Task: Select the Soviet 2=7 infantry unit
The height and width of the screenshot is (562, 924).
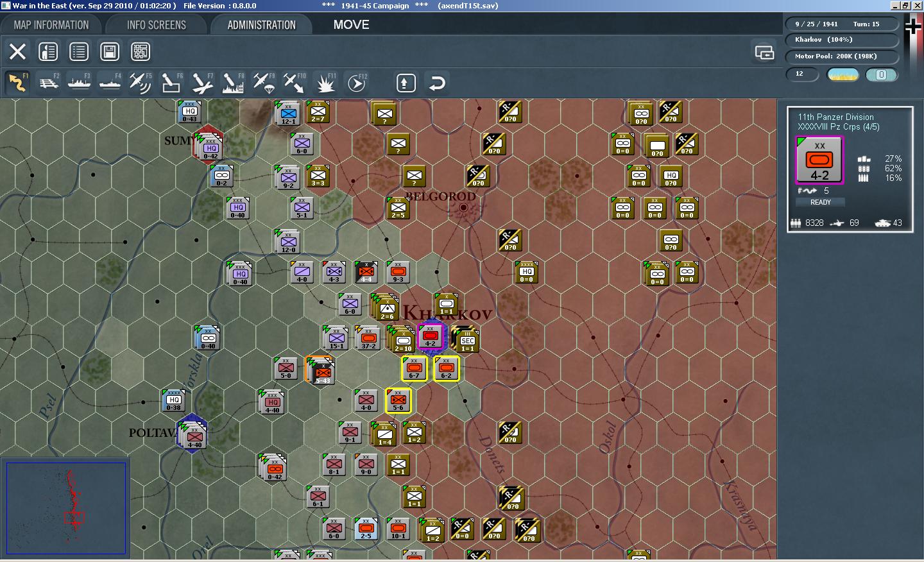Action: coord(318,112)
